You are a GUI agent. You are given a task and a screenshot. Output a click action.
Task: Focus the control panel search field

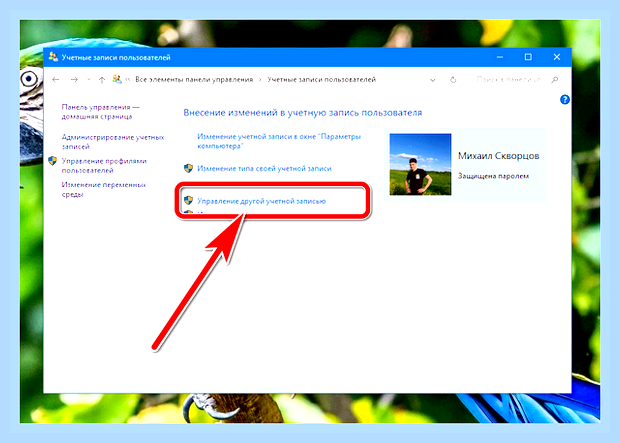[x=509, y=80]
